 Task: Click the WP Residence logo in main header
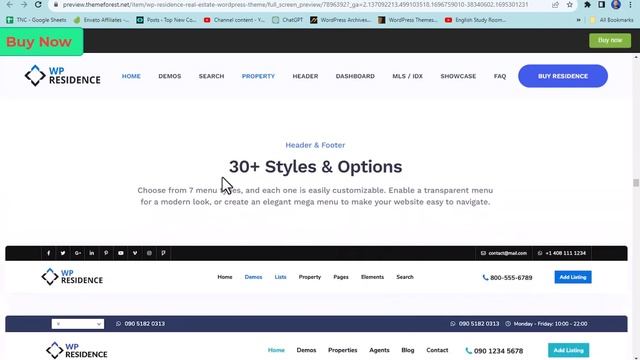[62, 76]
